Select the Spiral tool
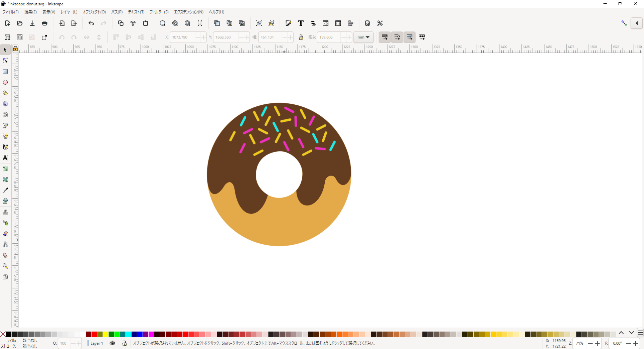 click(5, 115)
